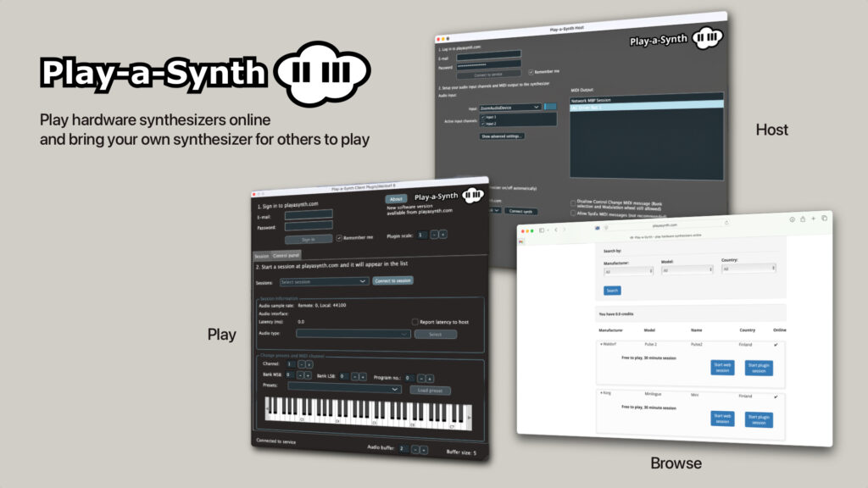Switch to the Control panel tab
The image size is (868, 488).
point(286,255)
